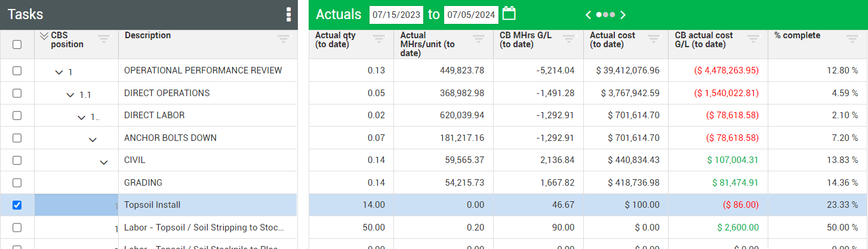This screenshot has width=868, height=249.
Task: Open the calendar date picker icon
Action: (509, 14)
